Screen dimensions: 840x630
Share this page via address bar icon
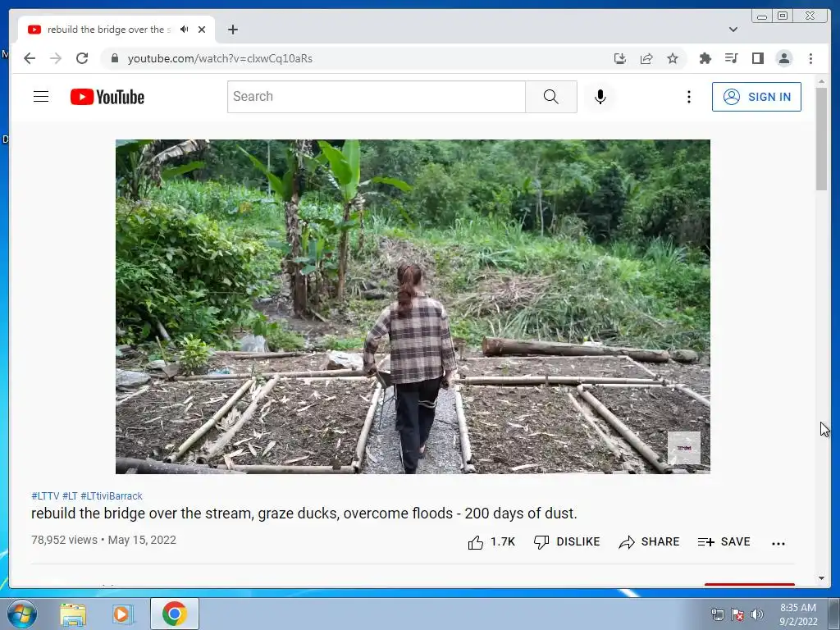click(646, 58)
